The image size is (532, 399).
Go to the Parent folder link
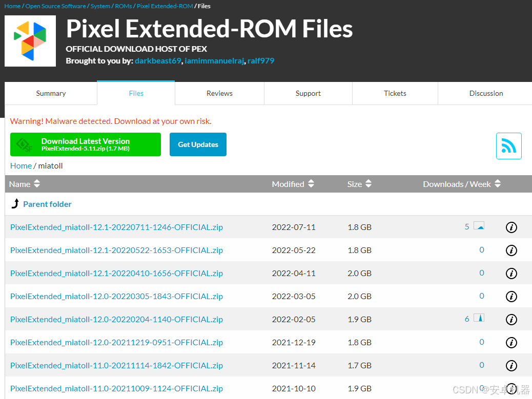point(47,204)
